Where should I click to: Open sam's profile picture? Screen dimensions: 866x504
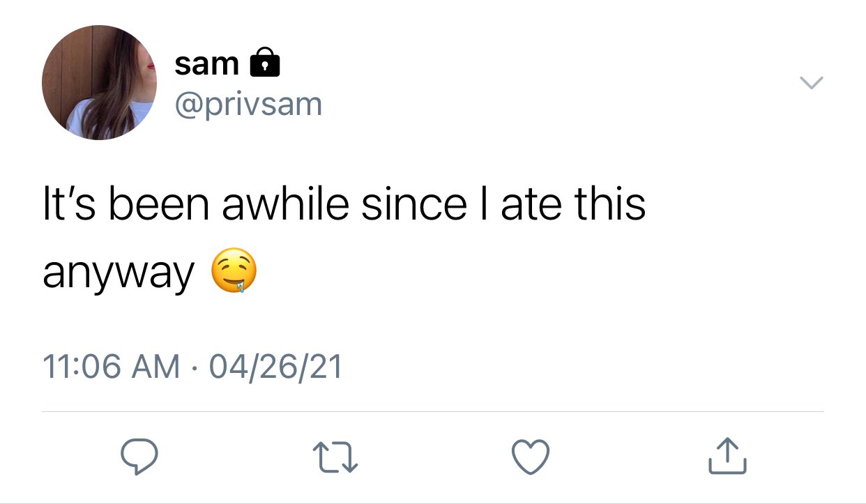(x=100, y=83)
